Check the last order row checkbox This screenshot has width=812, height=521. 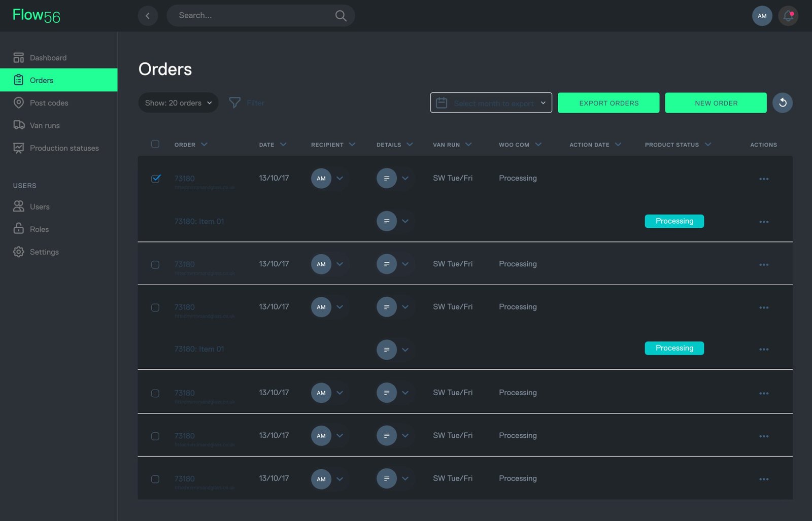coord(155,479)
